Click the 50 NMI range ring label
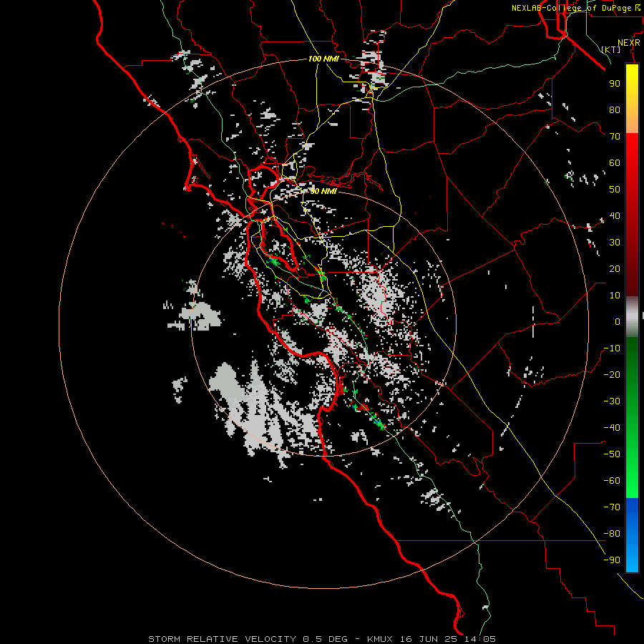Image resolution: width=644 pixels, height=644 pixels. point(323,191)
